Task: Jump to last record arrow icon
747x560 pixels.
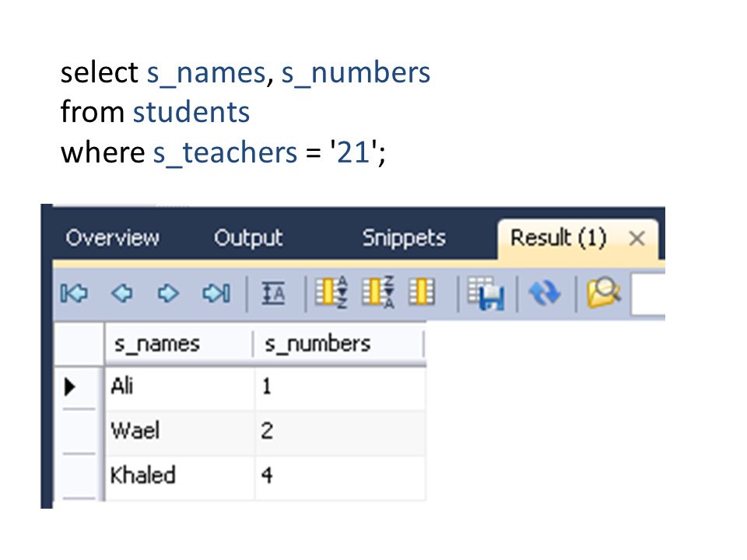Action: 216,293
